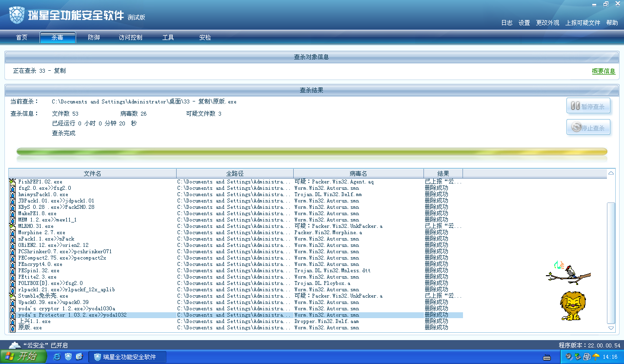Click Trojan.DL.Win32.Mnless.dtt virus name
624x364 pixels.
pyautogui.click(x=332, y=270)
